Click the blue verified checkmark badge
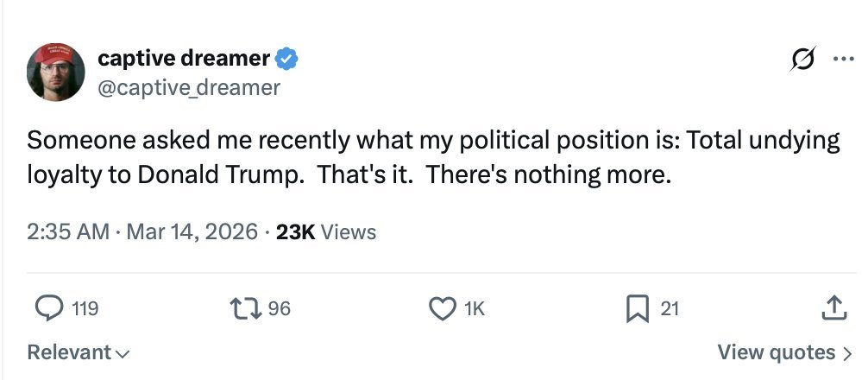Screen dimensions: 868x380 [x=286, y=59]
